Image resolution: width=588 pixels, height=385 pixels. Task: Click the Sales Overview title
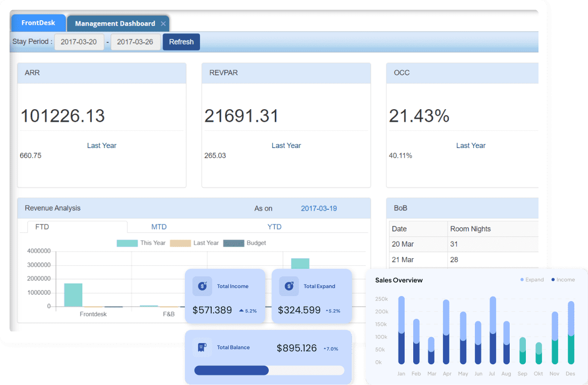(x=399, y=280)
